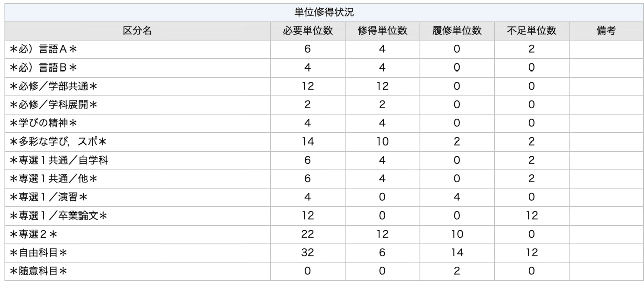
Task: Select the ＊専選１／演習＊ row label
Action: (x=49, y=197)
